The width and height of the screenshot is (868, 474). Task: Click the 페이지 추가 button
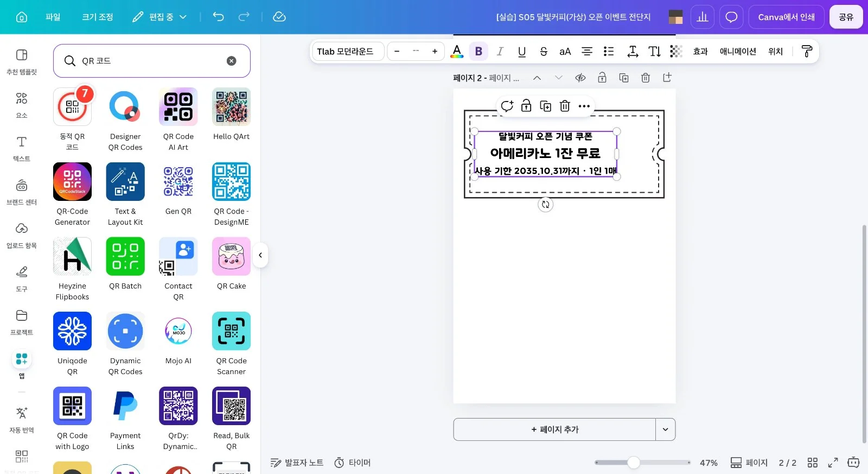[554, 429]
